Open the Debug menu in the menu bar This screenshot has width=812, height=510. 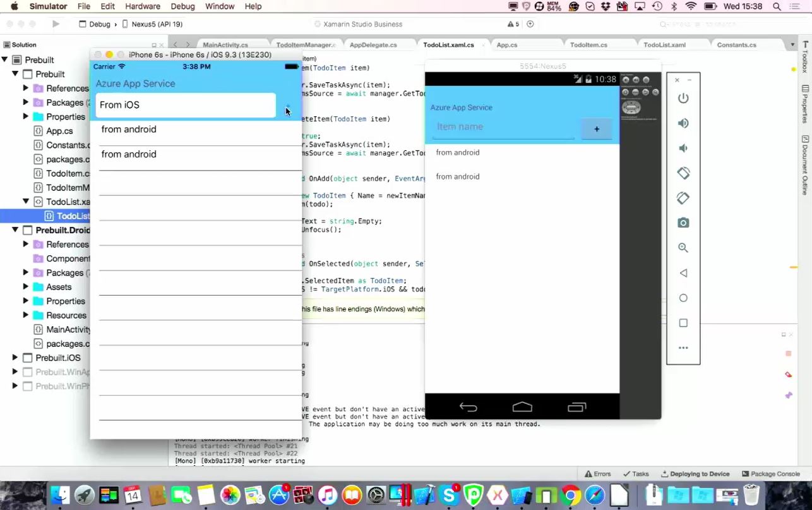pyautogui.click(x=182, y=6)
